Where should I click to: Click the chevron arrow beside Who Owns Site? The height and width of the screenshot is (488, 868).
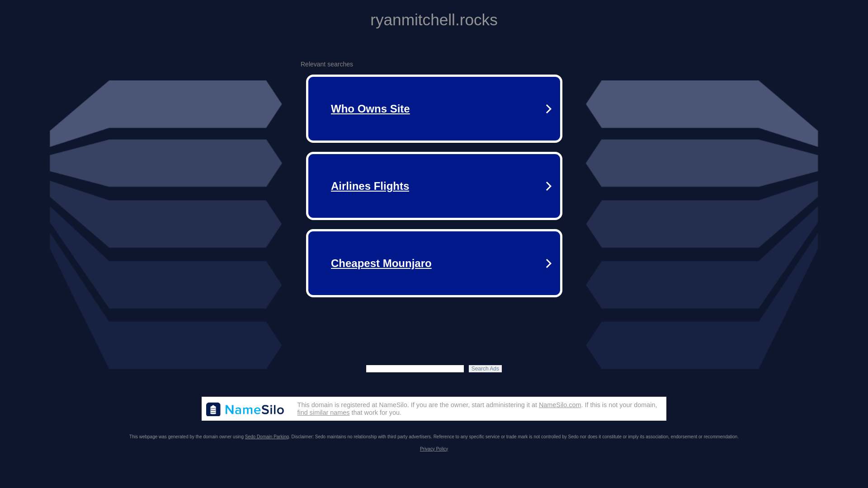tap(548, 109)
